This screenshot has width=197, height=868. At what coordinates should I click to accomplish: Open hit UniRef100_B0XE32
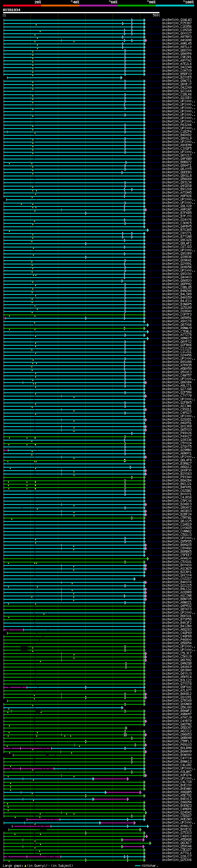[x=177, y=829]
